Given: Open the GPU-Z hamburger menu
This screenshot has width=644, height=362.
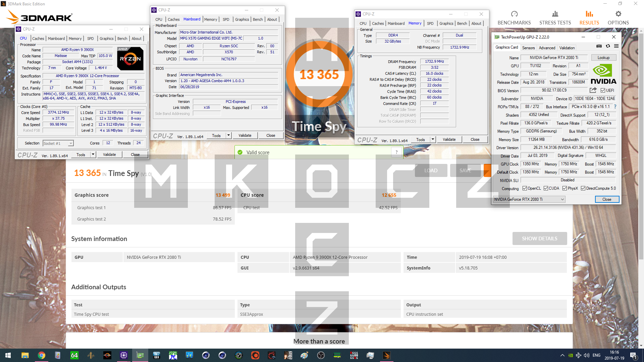Looking at the screenshot, I should (616, 46).
